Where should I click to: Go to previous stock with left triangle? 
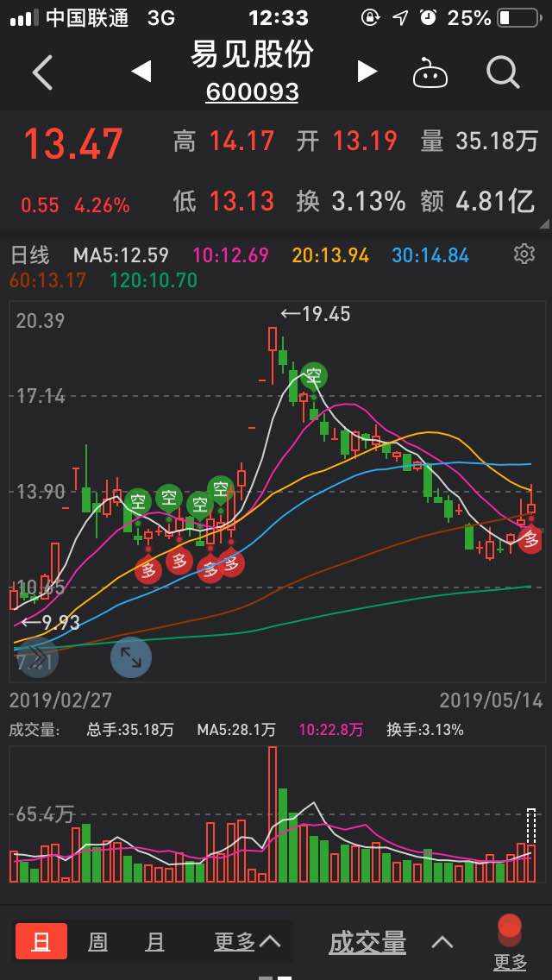(x=141, y=72)
